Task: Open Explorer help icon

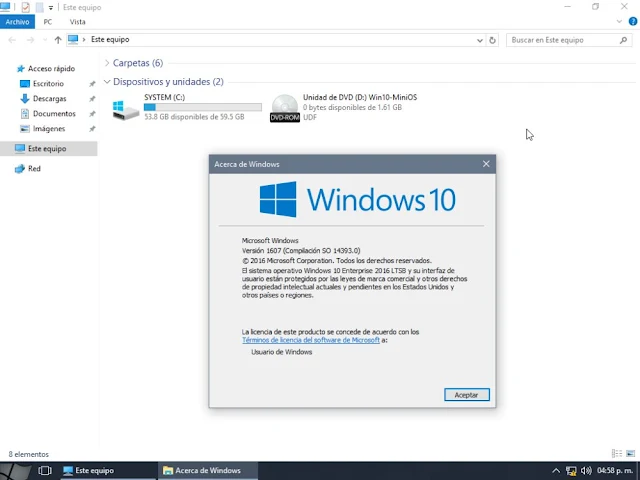Action: point(633,22)
